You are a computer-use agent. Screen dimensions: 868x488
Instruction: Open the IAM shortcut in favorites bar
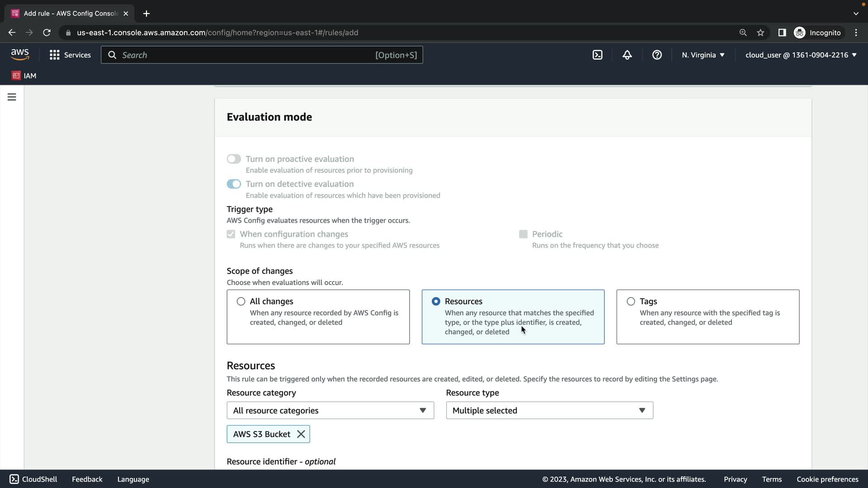[x=24, y=75]
